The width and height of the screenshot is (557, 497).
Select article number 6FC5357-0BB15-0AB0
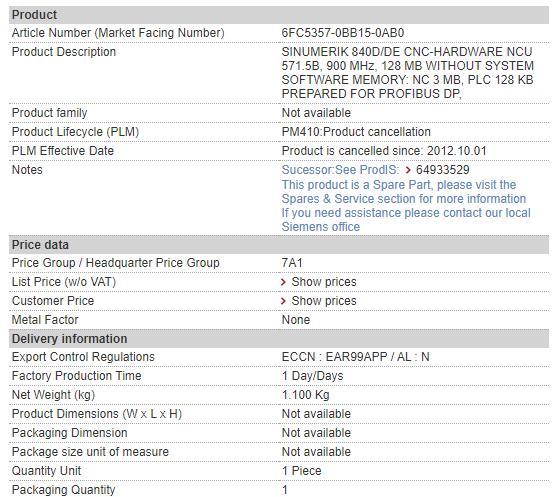point(343,33)
